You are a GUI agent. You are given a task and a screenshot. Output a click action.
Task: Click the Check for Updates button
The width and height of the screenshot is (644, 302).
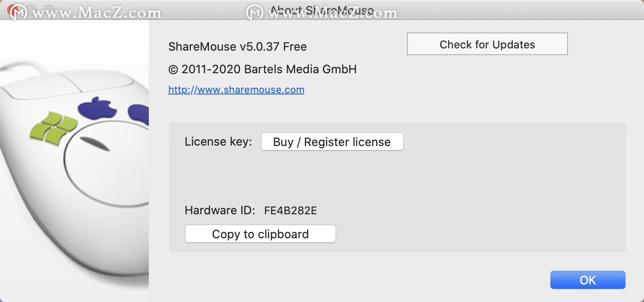[x=487, y=44]
